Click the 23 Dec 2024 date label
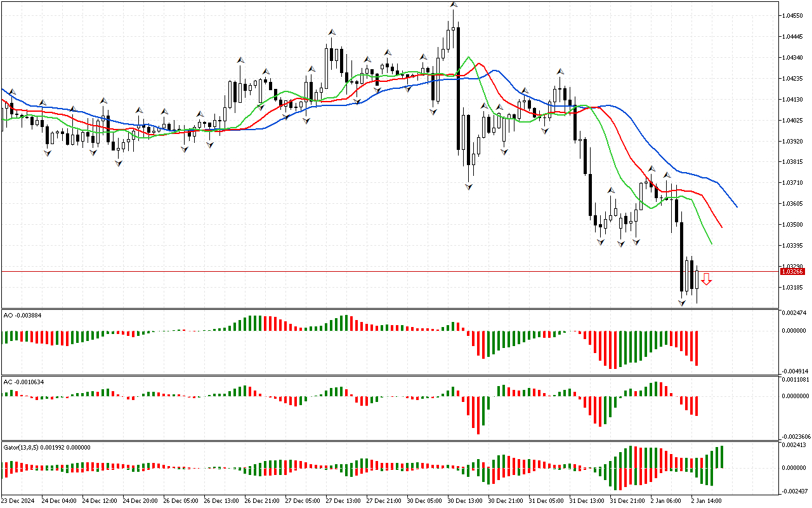The width and height of the screenshot is (812, 508). coord(19,500)
